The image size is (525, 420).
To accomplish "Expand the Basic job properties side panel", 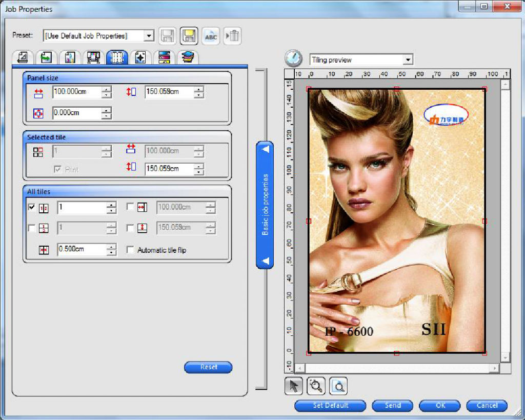I will pyautogui.click(x=265, y=149).
